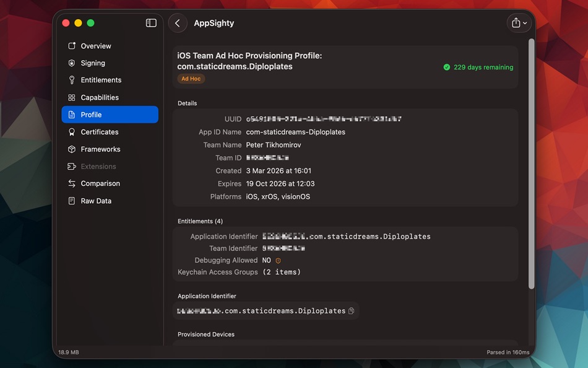This screenshot has height=368, width=588.
Task: Toggle the sidebar visibility
Action: click(150, 22)
